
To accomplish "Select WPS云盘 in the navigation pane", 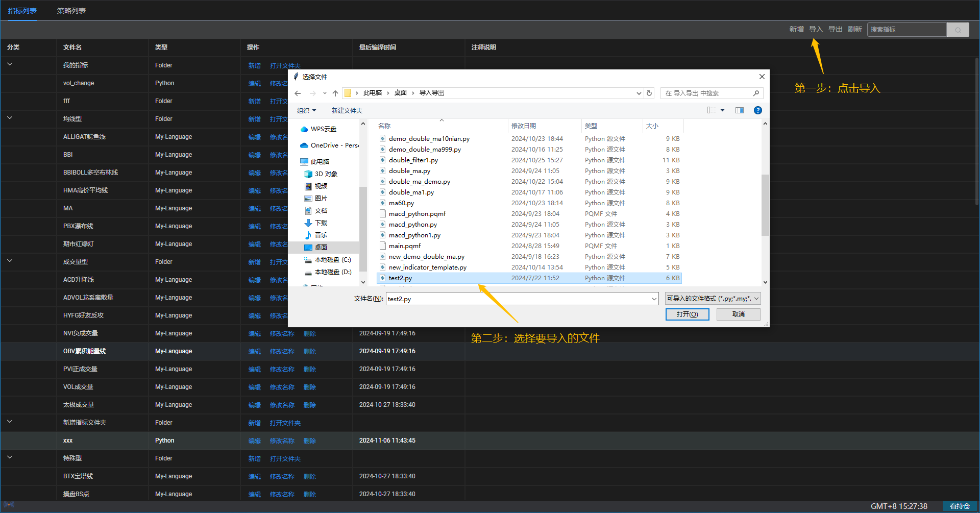I will click(318, 129).
